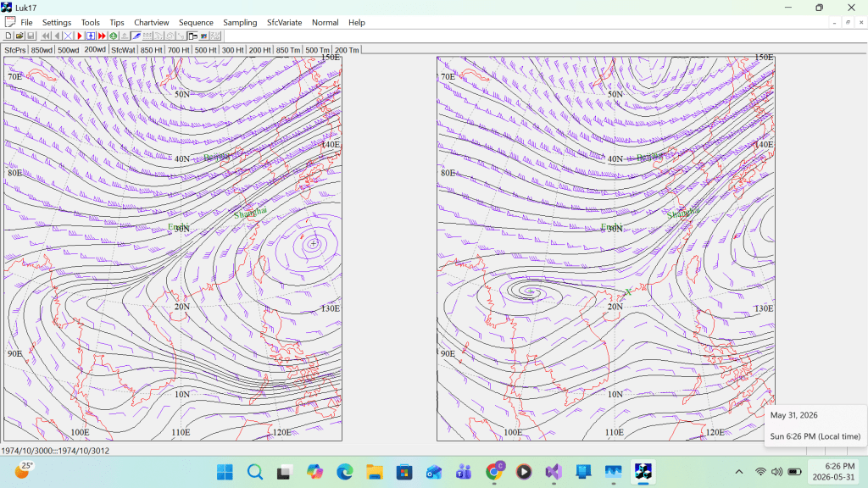Open the Tips menu
Screen dimensions: 868x488
tap(117, 23)
